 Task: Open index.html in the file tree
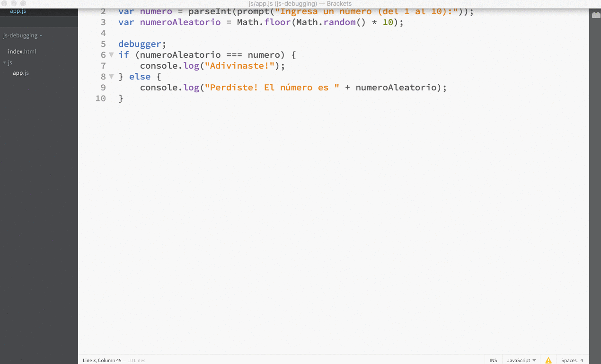click(x=22, y=52)
